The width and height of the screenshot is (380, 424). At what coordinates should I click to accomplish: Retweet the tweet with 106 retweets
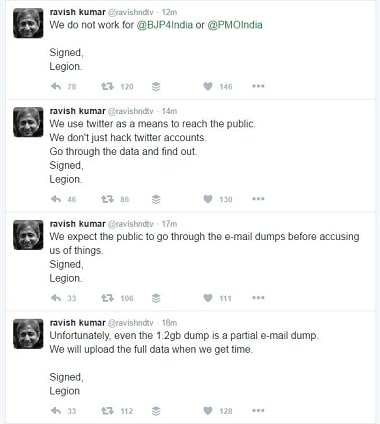pyautogui.click(x=107, y=298)
